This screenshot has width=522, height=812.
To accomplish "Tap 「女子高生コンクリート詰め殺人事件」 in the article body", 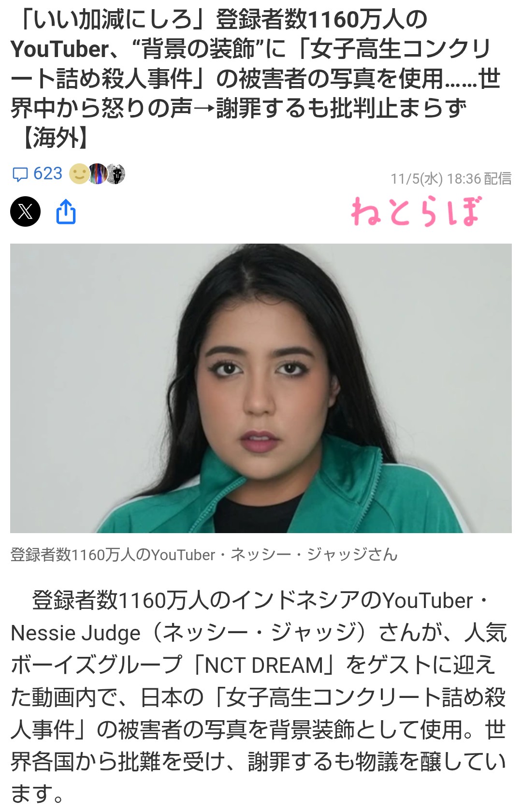I will [258, 713].
